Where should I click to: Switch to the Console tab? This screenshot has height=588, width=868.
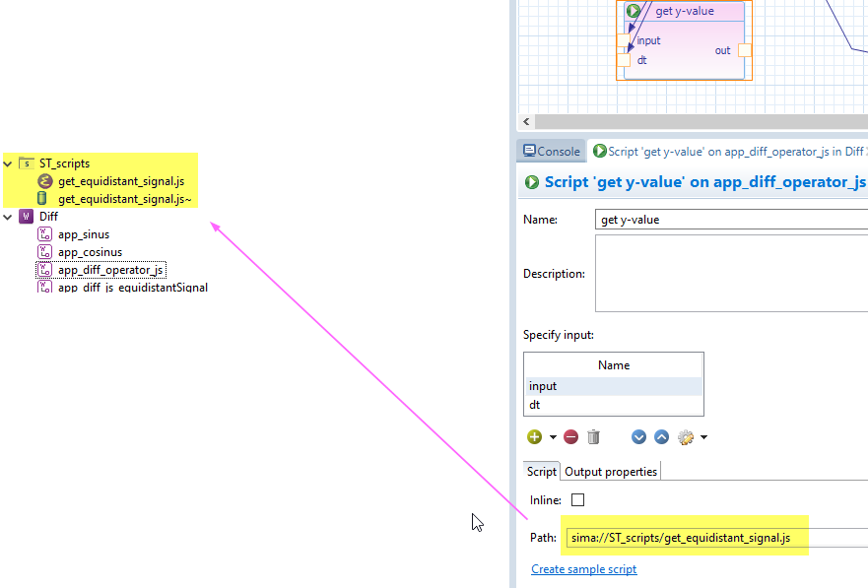[552, 151]
